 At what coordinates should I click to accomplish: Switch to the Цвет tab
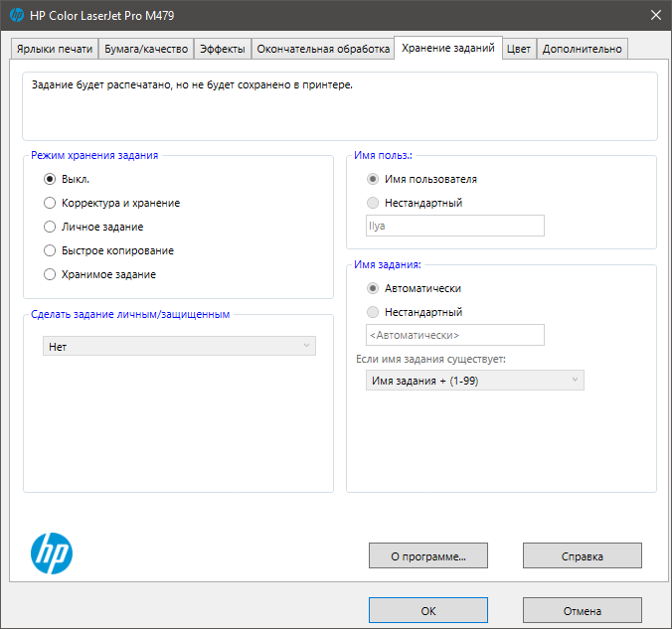click(x=518, y=49)
